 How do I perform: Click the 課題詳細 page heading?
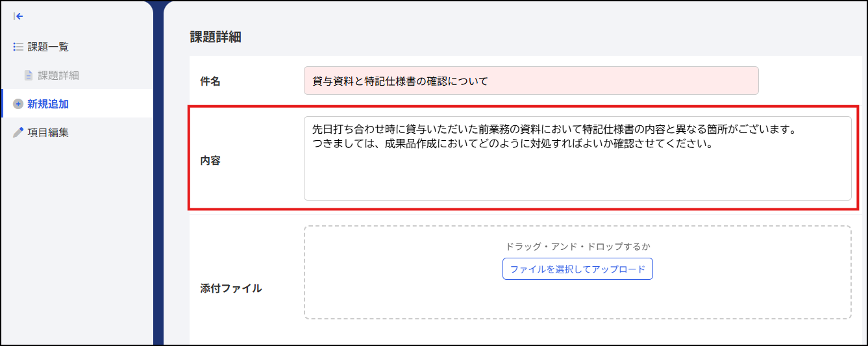point(216,37)
